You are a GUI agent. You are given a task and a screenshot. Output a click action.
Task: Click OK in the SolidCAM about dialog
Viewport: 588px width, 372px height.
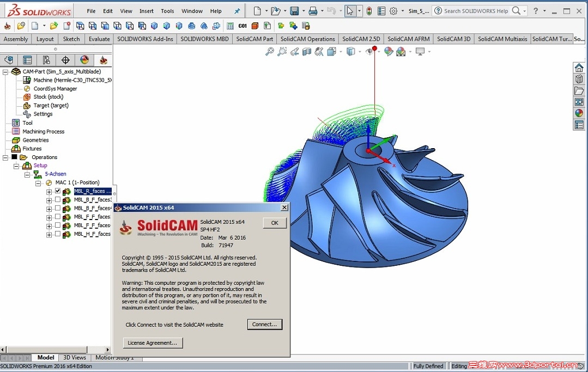pyautogui.click(x=275, y=223)
